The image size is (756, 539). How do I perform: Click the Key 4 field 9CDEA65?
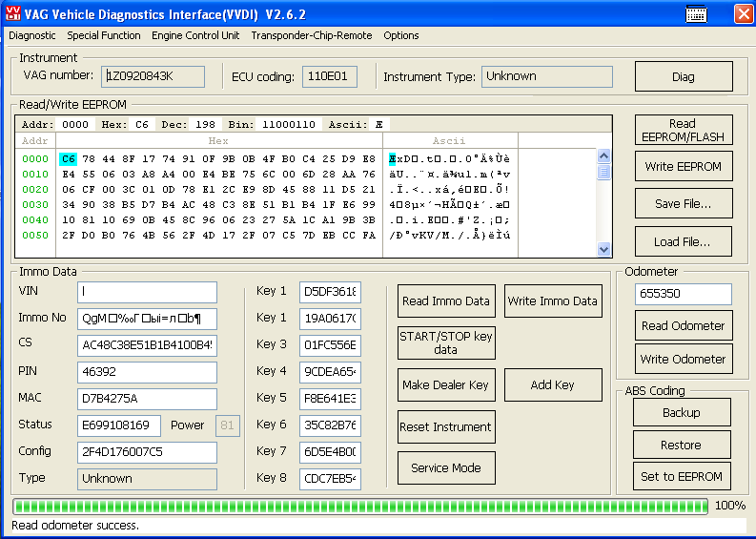coord(330,372)
